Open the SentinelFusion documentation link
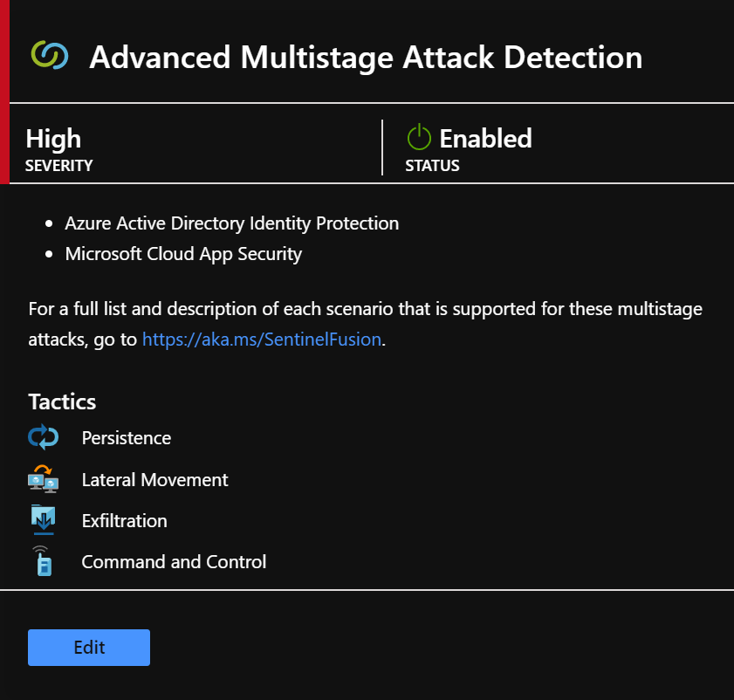Viewport: 734px width, 700px height. (x=261, y=339)
